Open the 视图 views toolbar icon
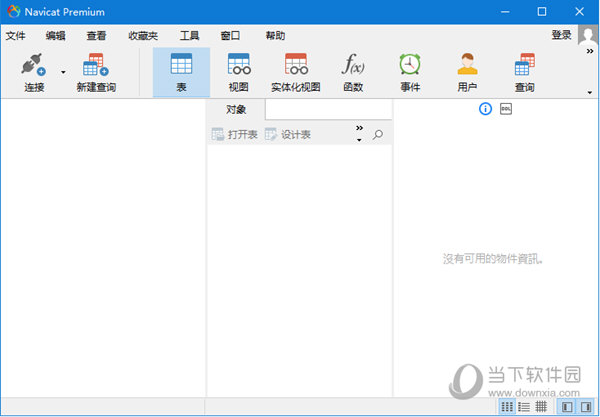This screenshot has height=417, width=600. 239,64
